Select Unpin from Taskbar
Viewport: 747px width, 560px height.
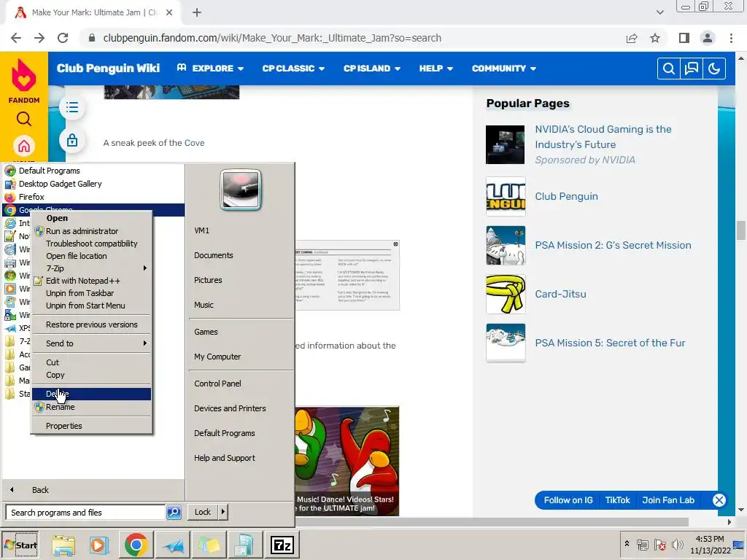pos(91,293)
